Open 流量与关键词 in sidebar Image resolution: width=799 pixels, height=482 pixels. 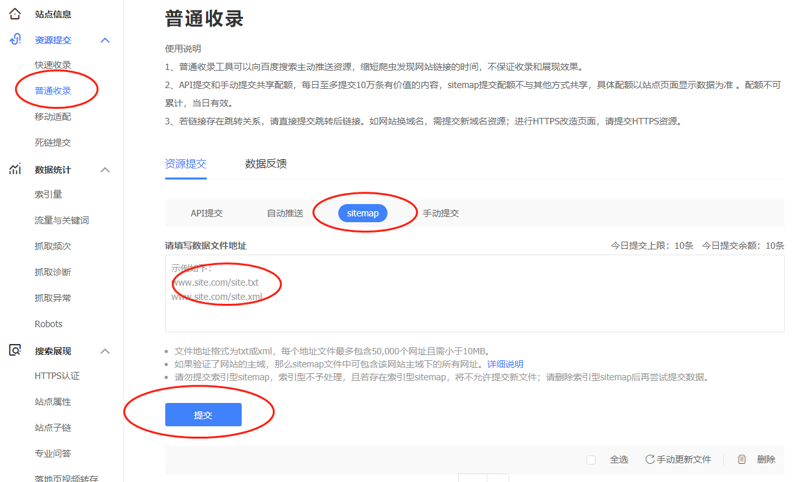click(x=62, y=220)
